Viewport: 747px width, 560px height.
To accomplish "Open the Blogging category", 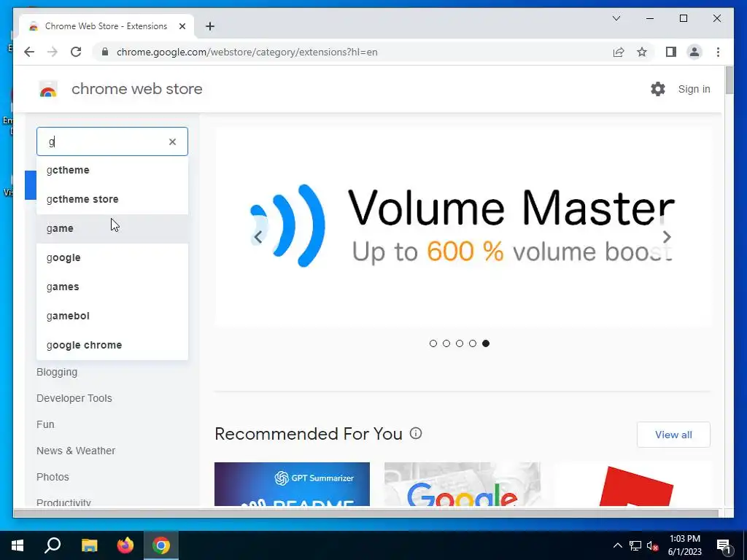I will (57, 372).
